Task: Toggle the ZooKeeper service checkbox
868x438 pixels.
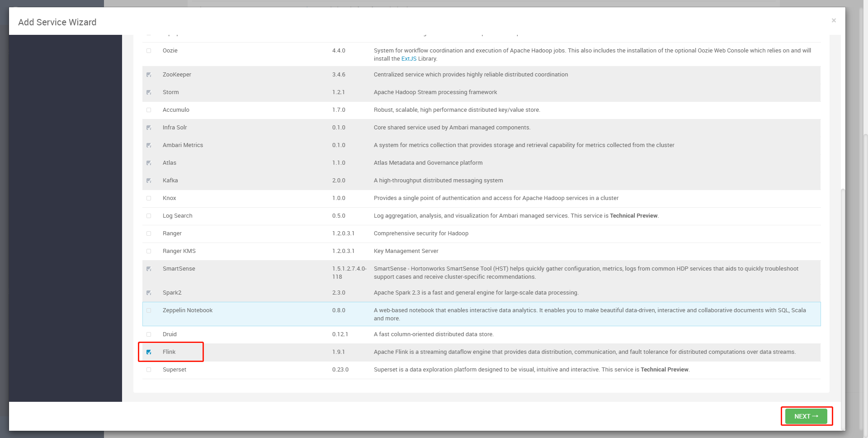Action: (x=149, y=75)
